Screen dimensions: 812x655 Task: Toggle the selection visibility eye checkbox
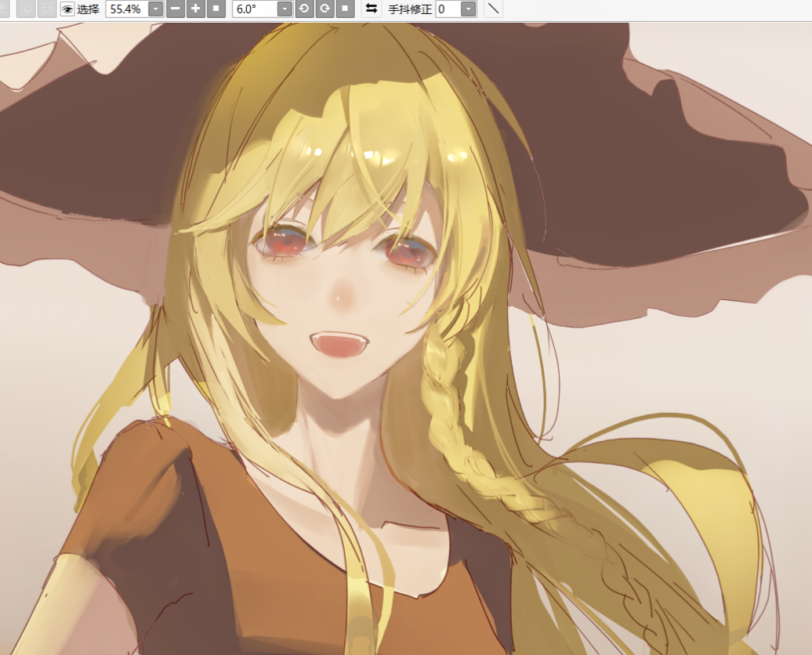67,9
